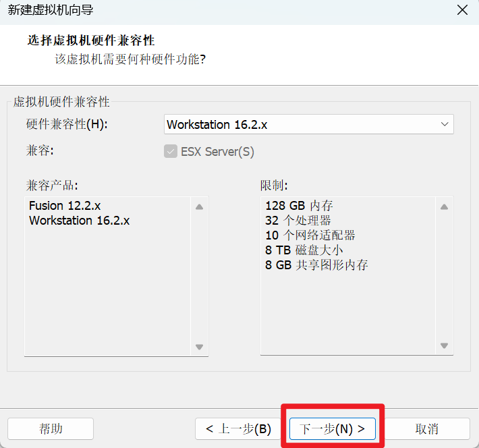Click up arrow of 兼容产品 scrollbar
The image size is (479, 448).
pos(200,207)
